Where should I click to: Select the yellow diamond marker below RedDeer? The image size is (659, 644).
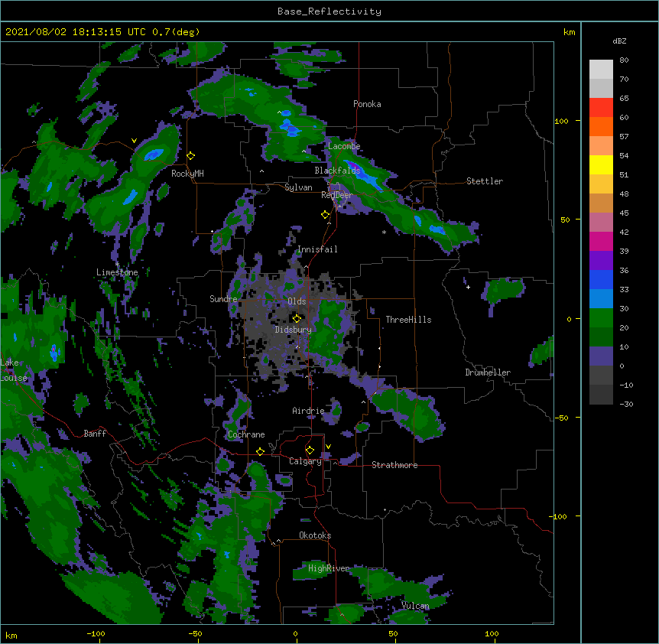[x=326, y=215]
